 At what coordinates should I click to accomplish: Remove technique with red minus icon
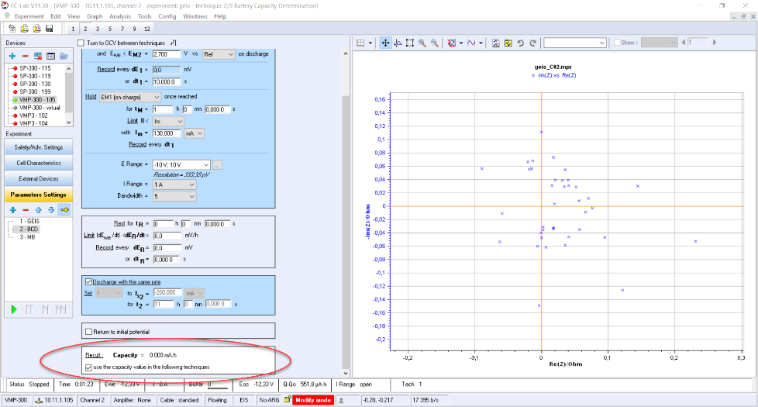click(26, 210)
